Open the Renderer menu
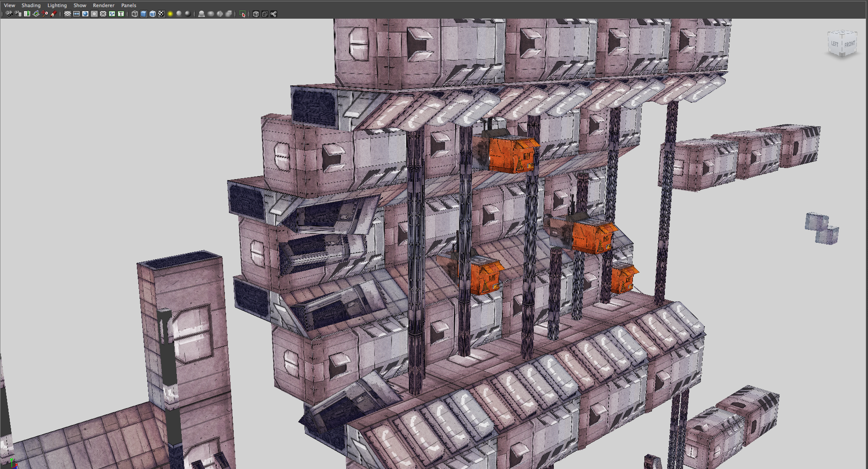The height and width of the screenshot is (469, 868). click(104, 5)
